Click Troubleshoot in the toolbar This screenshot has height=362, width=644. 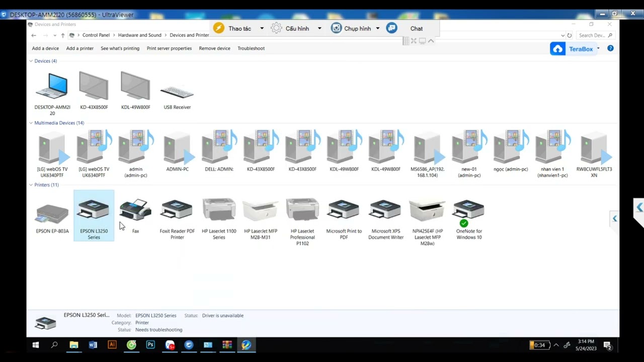pyautogui.click(x=251, y=48)
